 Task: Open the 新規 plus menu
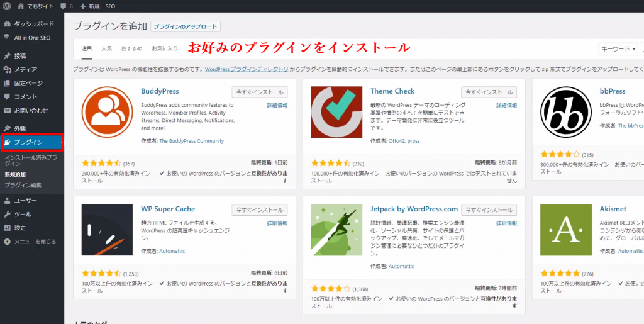tap(90, 6)
